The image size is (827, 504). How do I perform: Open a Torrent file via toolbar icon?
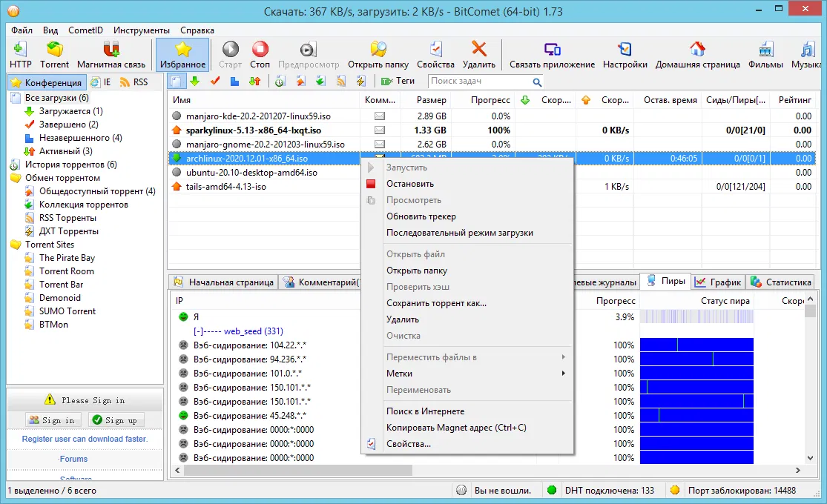coord(54,55)
